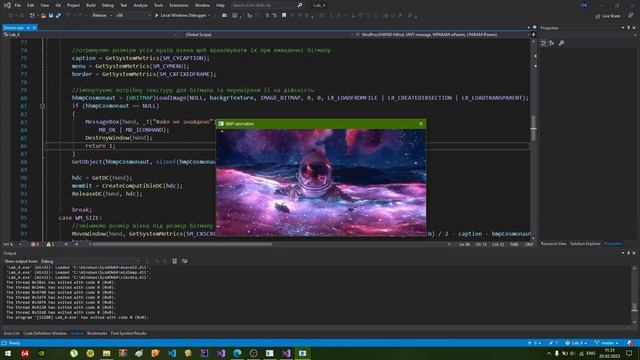The image size is (640, 360).
Task: Click the feedback icon beside Live Share
Action: click(x=631, y=16)
